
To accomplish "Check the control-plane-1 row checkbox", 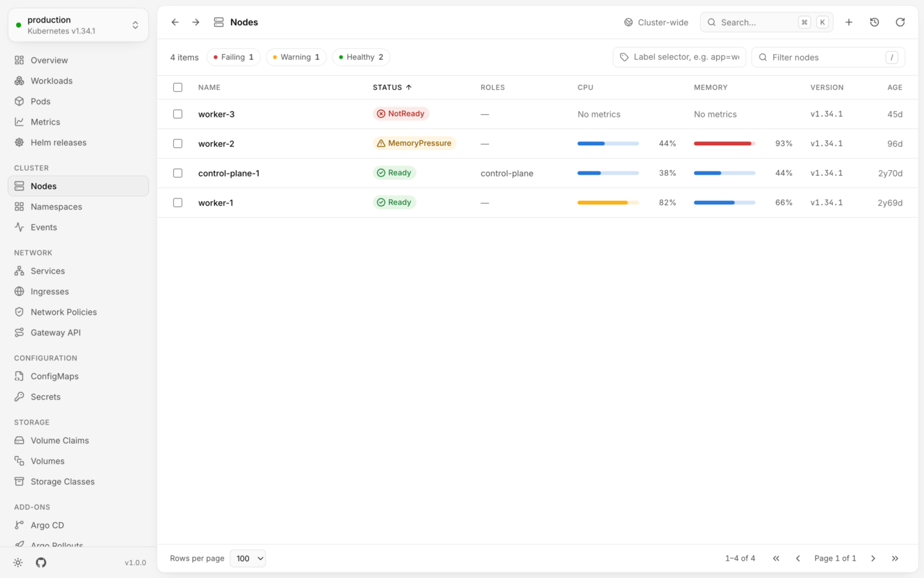I will pyautogui.click(x=178, y=173).
